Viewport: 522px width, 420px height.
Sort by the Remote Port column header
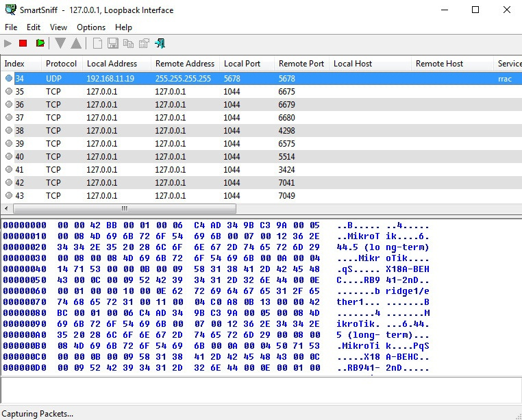tap(301, 64)
